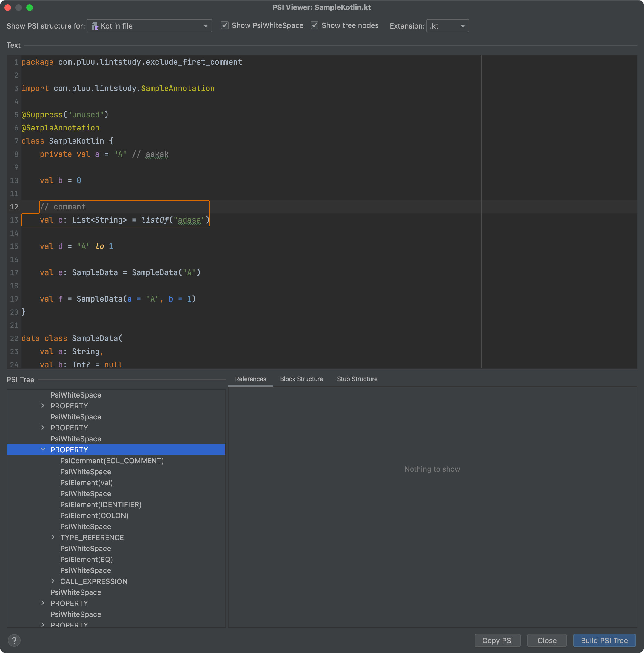Screen dimensions: 644x653
Task: Expand the CALL_EXPRESSION tree node
Action: tap(53, 581)
